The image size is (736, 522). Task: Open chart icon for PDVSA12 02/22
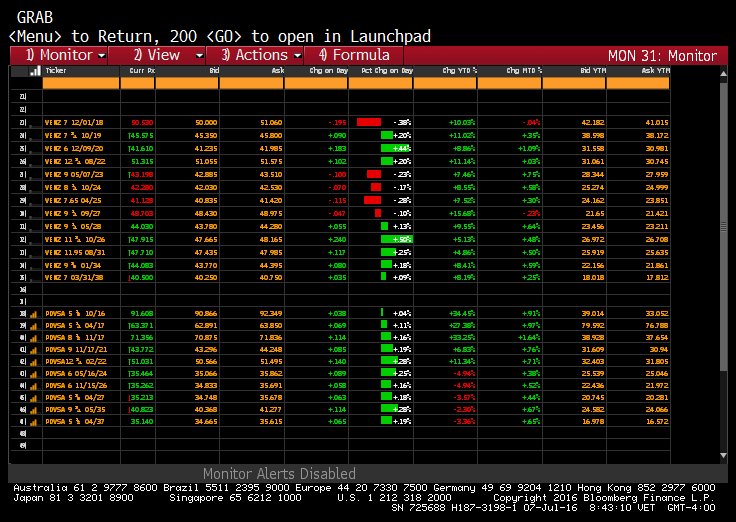[33, 362]
